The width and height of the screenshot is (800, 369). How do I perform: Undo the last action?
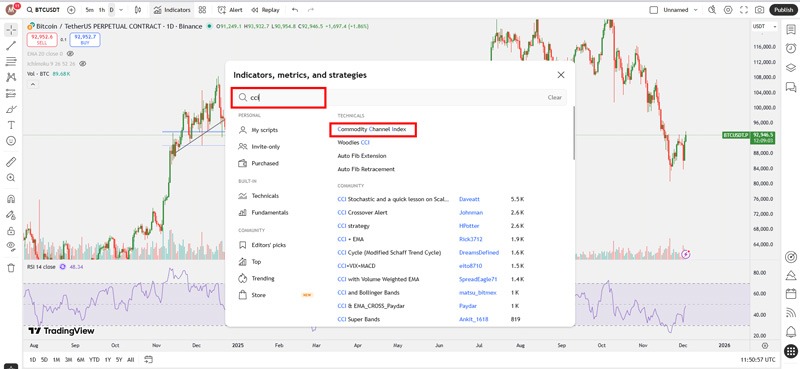coord(295,10)
